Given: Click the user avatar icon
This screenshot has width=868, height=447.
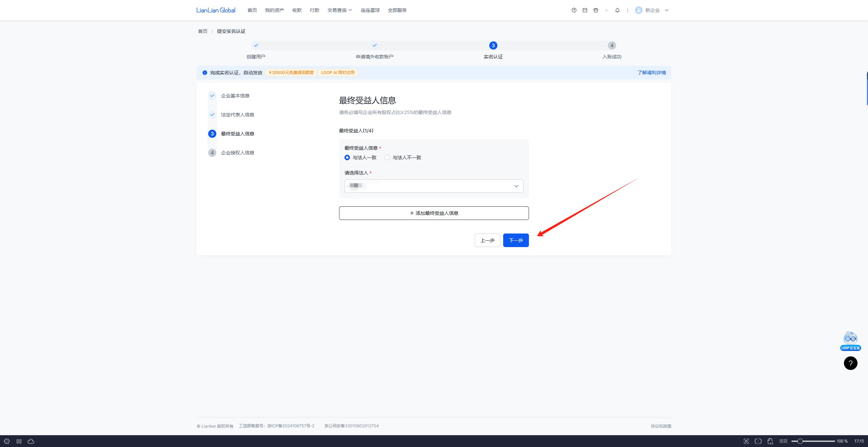Looking at the screenshot, I should [639, 10].
